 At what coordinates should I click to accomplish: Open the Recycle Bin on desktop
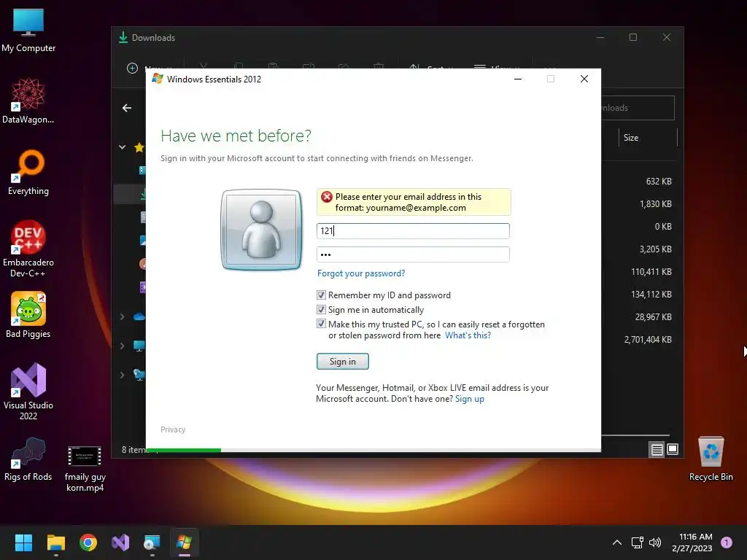(711, 459)
